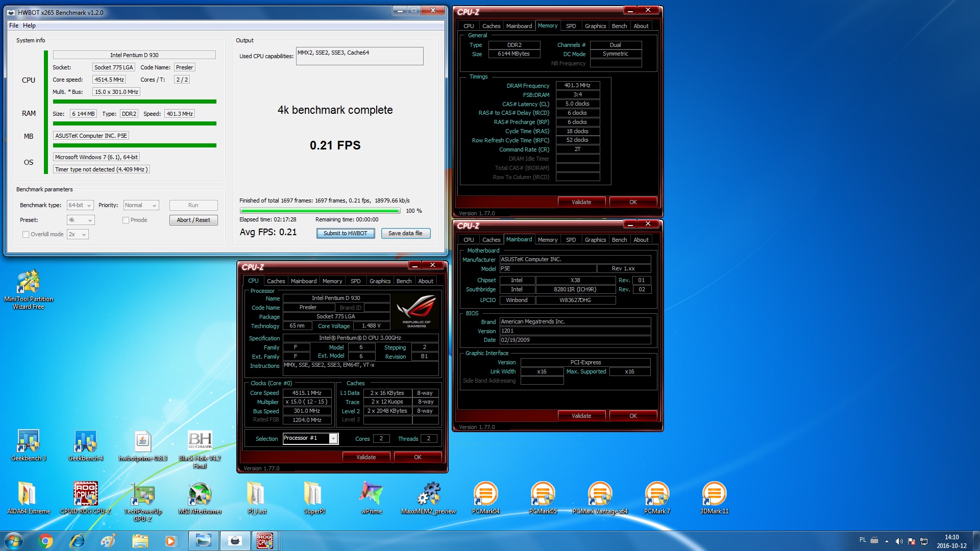
Task: Expand the Priority Normal dropdown
Action: [x=141, y=205]
